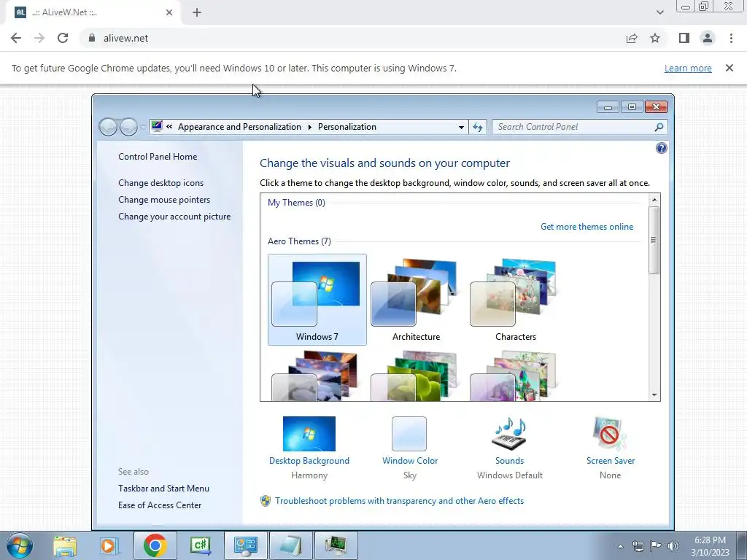This screenshot has height=560, width=747.
Task: Select the Architecture theme
Action: click(x=416, y=300)
